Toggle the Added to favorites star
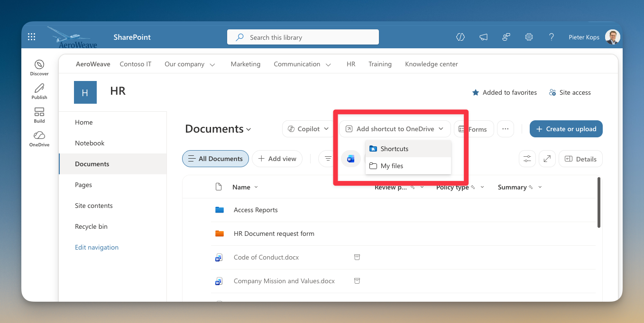 pos(476,92)
